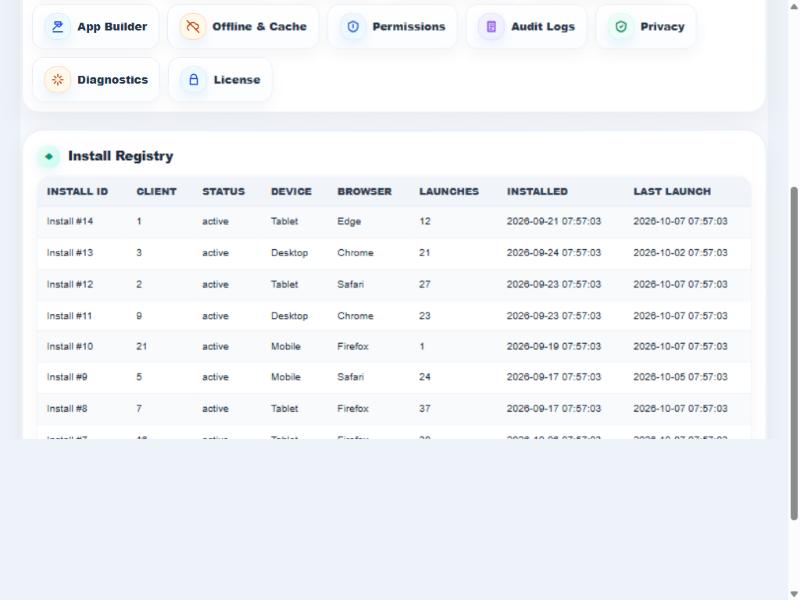
Task: Select the Install #9 cell
Action: click(67, 377)
